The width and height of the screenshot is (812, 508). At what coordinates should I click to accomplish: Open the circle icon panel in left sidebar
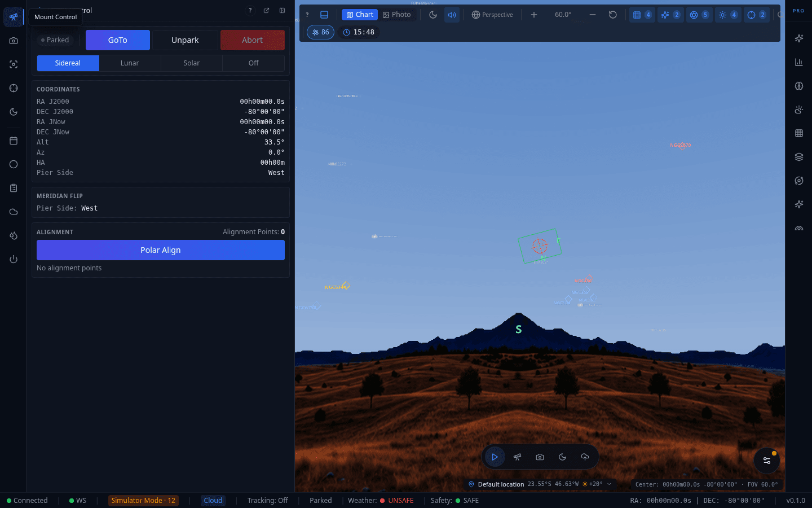pyautogui.click(x=14, y=164)
